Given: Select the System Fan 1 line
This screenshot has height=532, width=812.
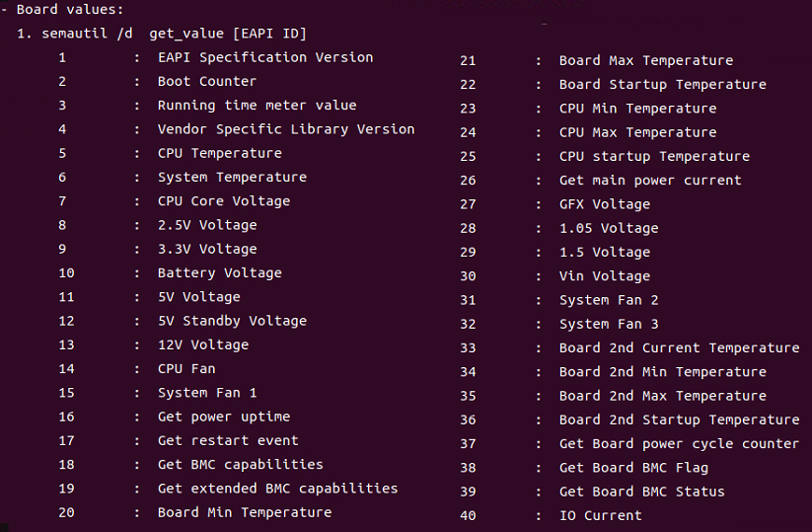Looking at the screenshot, I should point(206,393).
